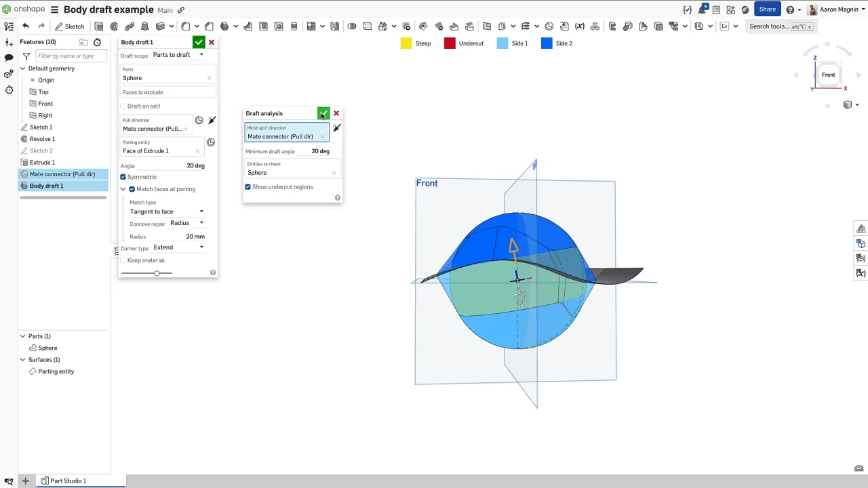Click the Body draft preview slider handle
868x488 pixels.
[157, 273]
